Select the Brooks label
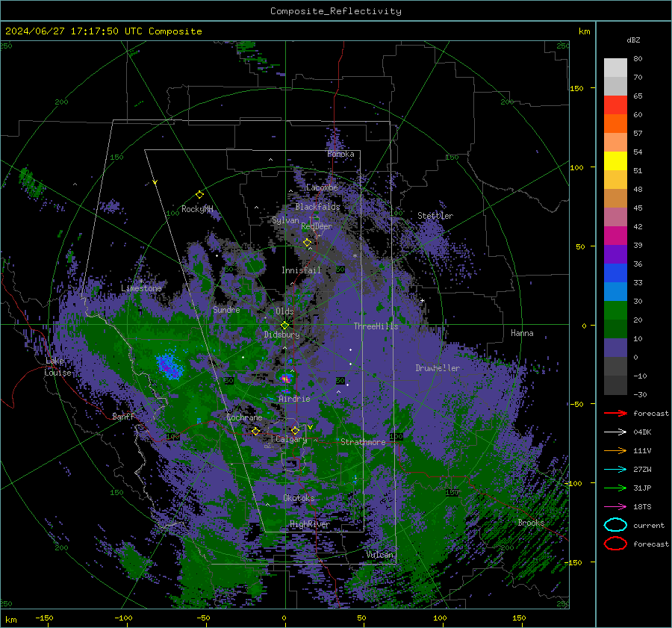This screenshot has width=672, height=628. tap(531, 523)
